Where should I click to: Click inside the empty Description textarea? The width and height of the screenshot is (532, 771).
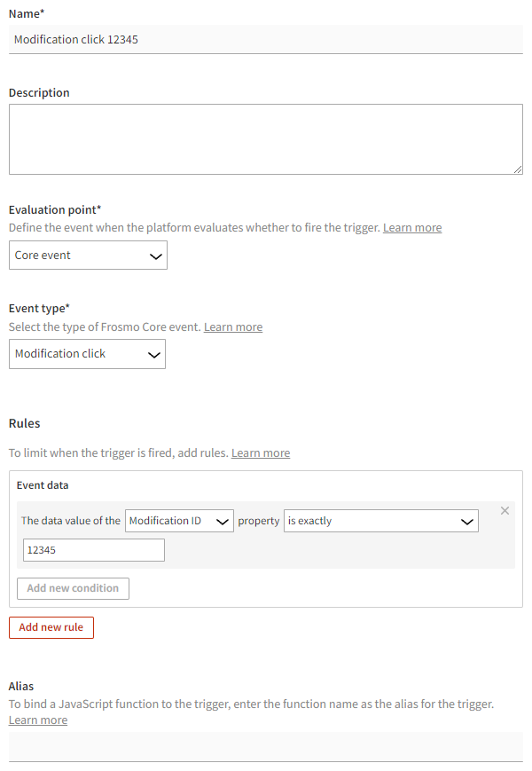[266, 138]
